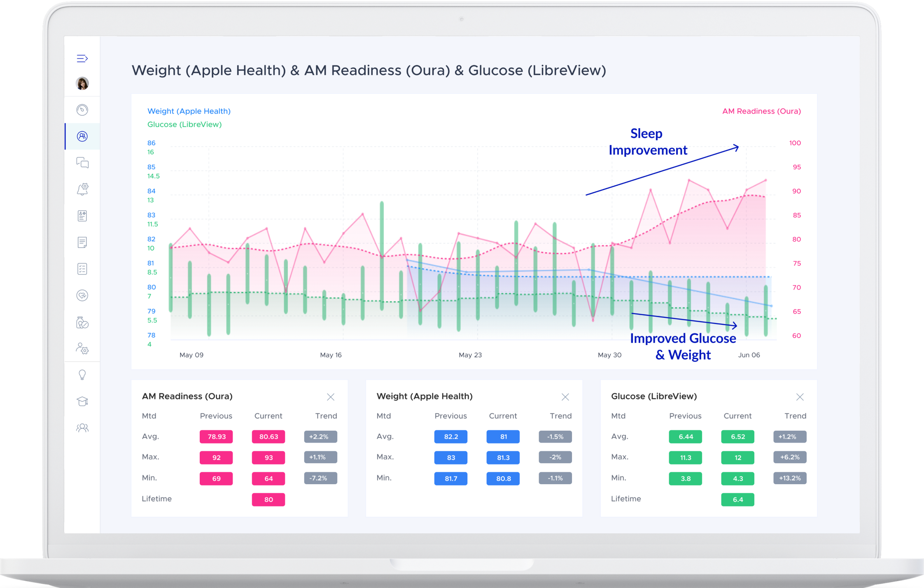The image size is (924, 588).
Task: Click the +6.2% Glucose maximum trend badge
Action: tap(790, 457)
